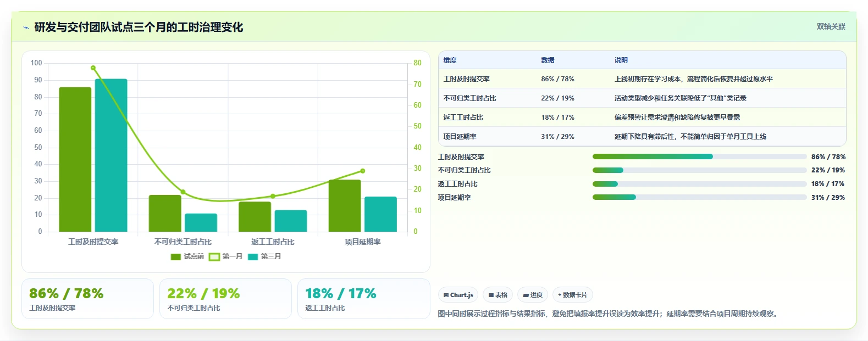This screenshot has width=868, height=341.
Task: Click the green 试点前 bar for 不可归类工时占比
Action: tap(165, 213)
